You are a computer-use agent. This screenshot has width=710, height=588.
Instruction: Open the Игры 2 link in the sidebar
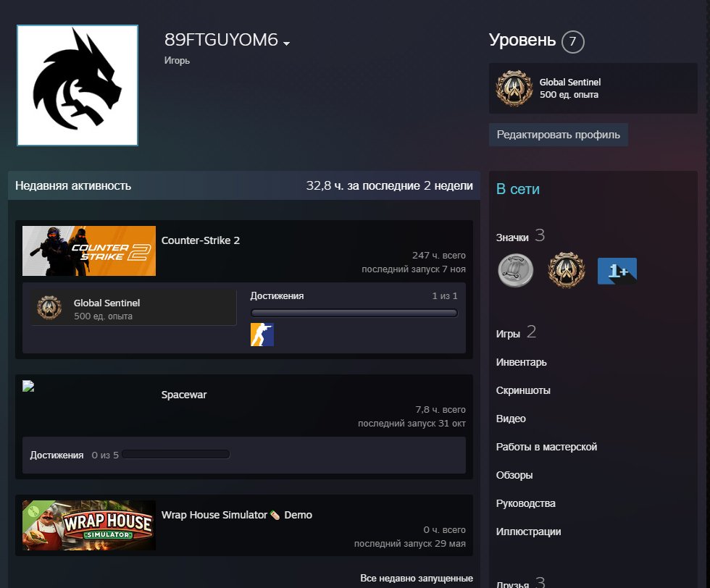tap(512, 334)
